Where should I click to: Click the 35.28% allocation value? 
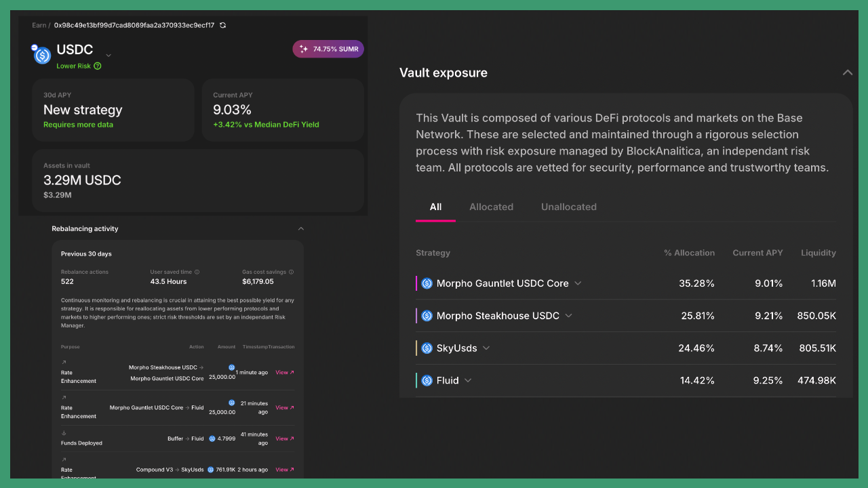[696, 283]
